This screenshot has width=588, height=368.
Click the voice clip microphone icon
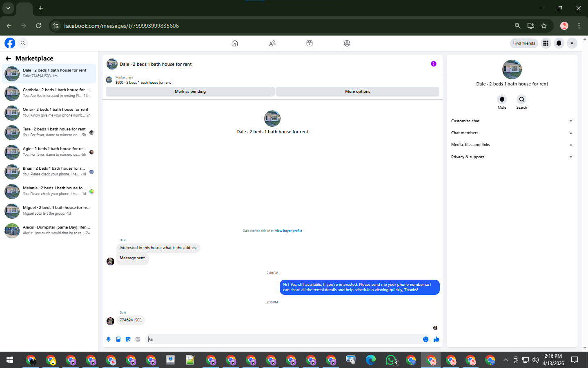click(x=109, y=339)
